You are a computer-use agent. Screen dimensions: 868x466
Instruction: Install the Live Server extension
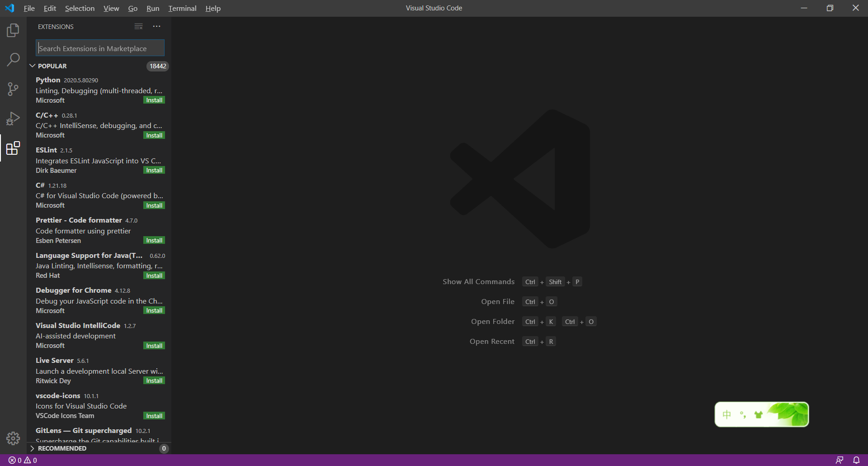click(x=154, y=381)
